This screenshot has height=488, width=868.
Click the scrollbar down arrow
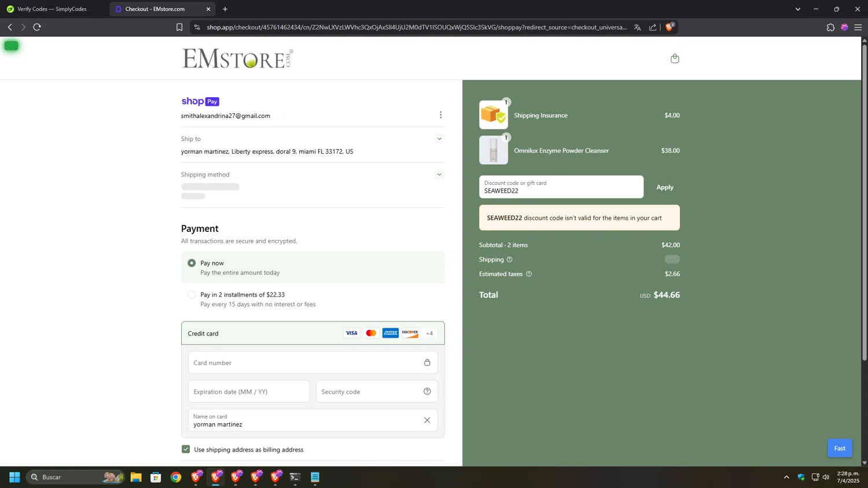[x=865, y=463]
